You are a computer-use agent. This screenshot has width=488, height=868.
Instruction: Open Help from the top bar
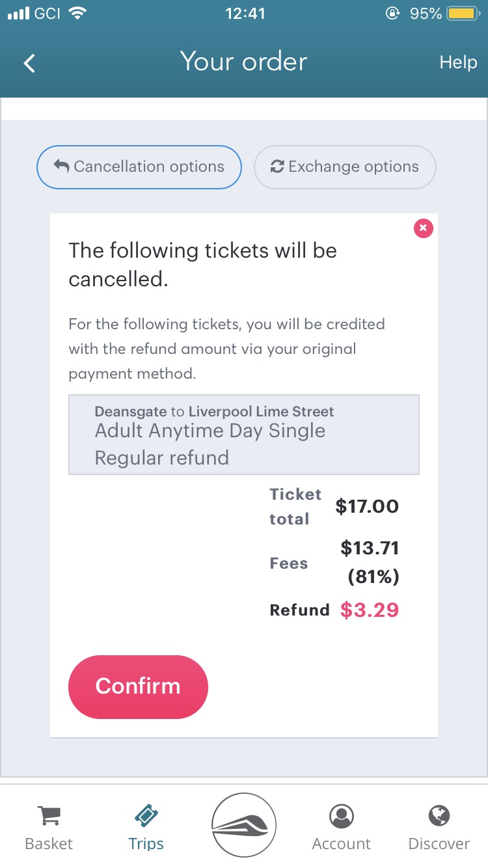pyautogui.click(x=457, y=62)
